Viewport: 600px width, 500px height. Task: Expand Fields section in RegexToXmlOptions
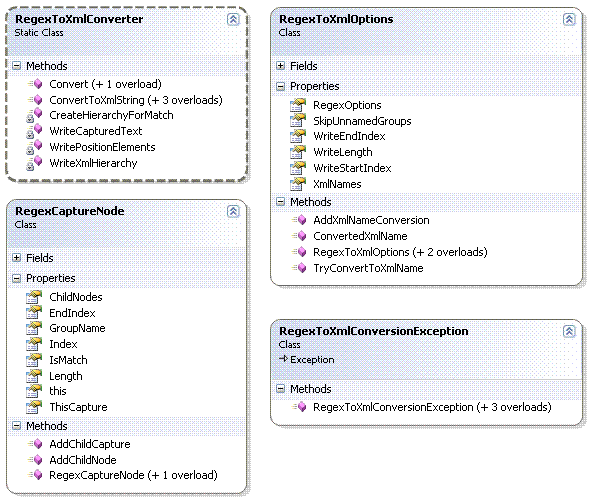(x=280, y=66)
